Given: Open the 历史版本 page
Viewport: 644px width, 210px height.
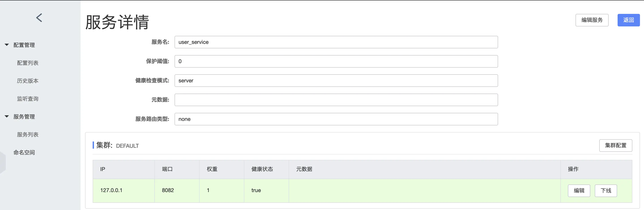Looking at the screenshot, I should click(28, 81).
